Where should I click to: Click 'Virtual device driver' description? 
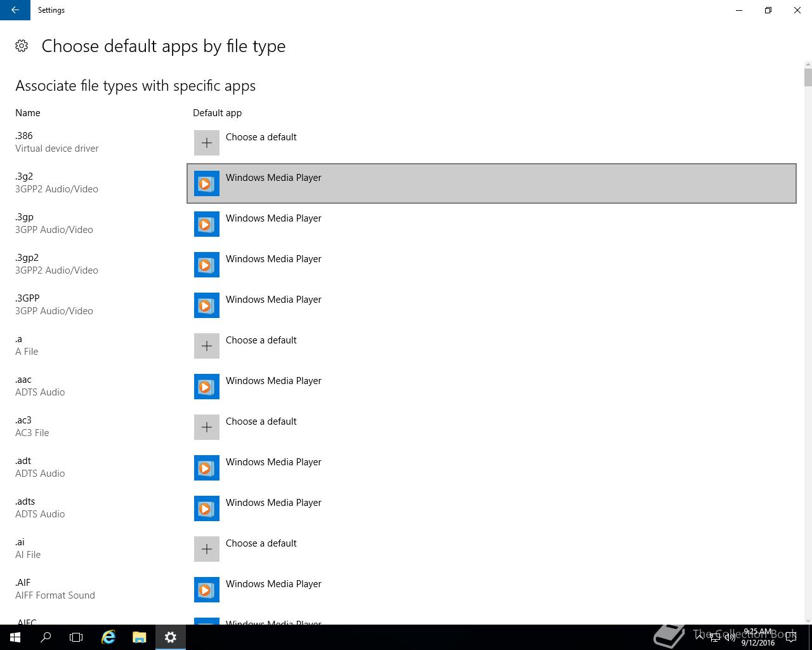57,149
